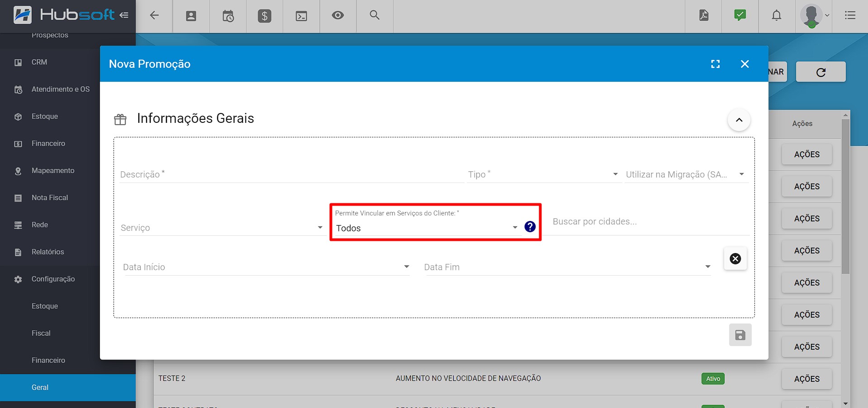
Task: Open the search magnifier icon
Action: click(375, 15)
